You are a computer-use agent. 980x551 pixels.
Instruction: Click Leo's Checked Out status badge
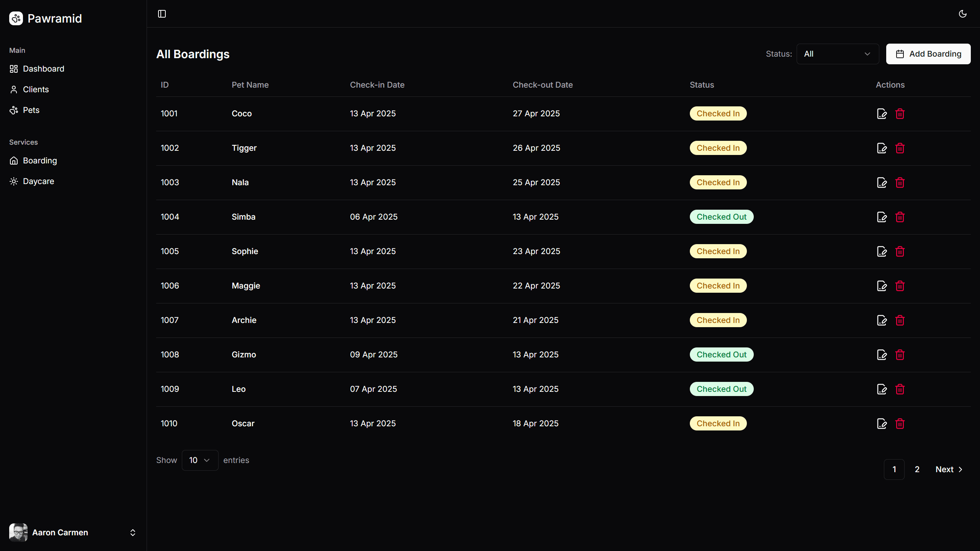tap(722, 389)
